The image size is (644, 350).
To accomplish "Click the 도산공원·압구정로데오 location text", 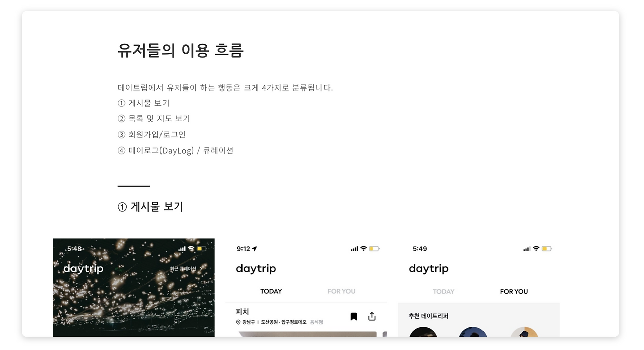I will coord(284,322).
